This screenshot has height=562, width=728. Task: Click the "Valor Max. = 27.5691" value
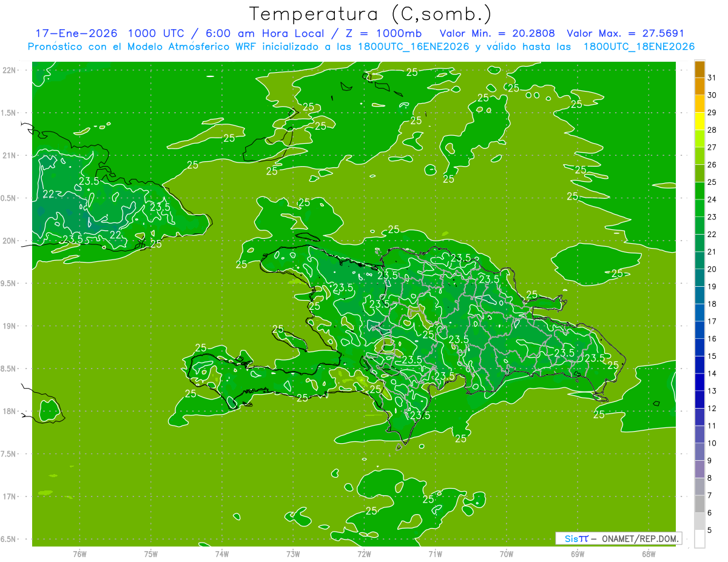tap(625, 33)
